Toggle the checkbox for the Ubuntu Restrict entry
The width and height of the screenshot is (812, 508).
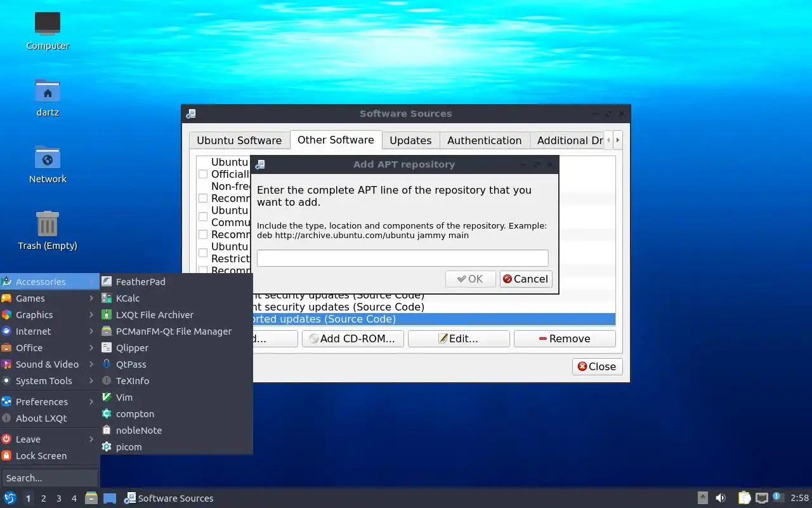203,253
